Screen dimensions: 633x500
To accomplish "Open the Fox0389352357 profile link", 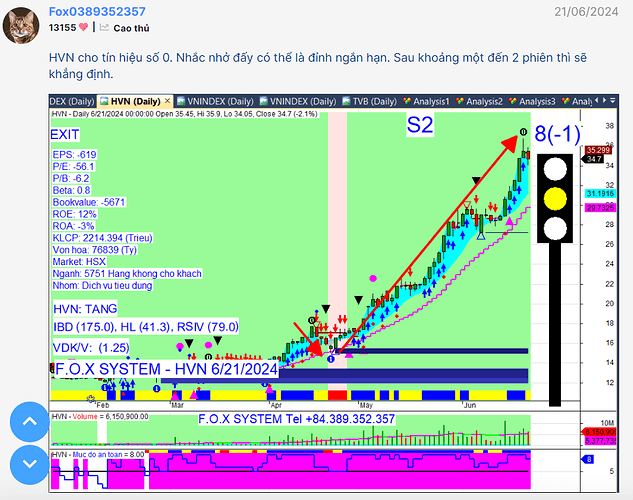I will coord(97,11).
